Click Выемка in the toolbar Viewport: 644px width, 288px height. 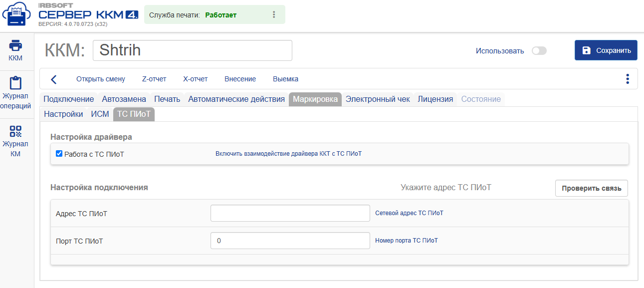tap(286, 79)
